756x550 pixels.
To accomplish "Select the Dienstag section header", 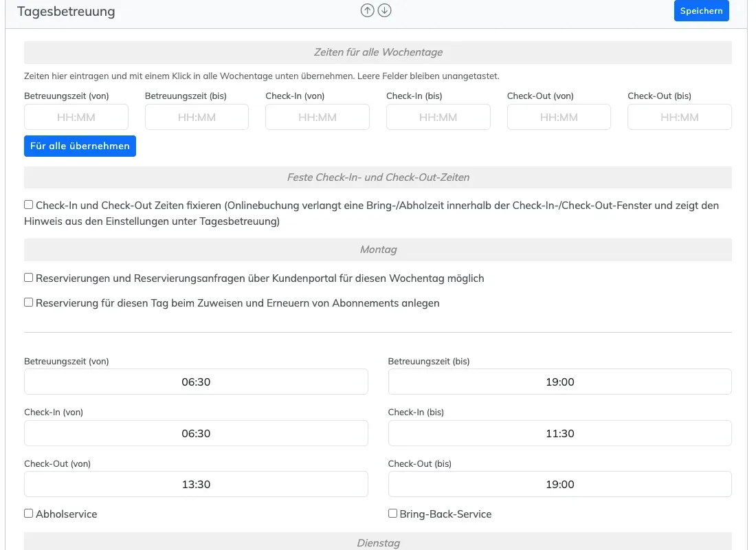I will point(378,542).
